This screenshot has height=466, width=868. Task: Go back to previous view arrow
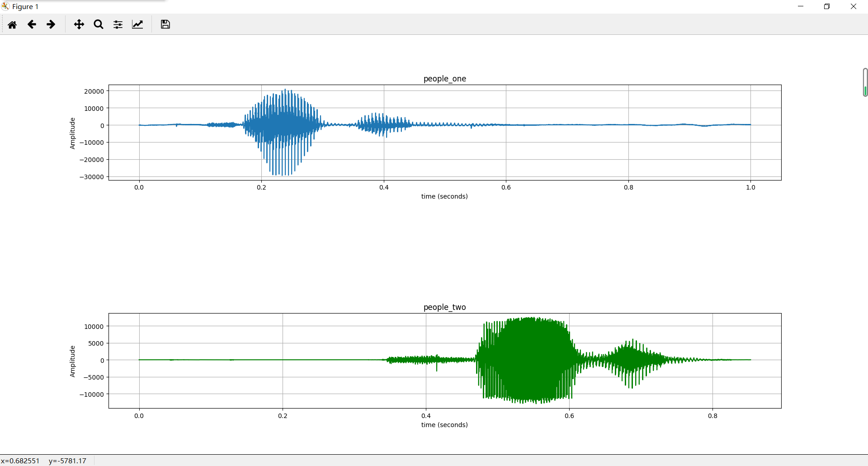[32, 24]
